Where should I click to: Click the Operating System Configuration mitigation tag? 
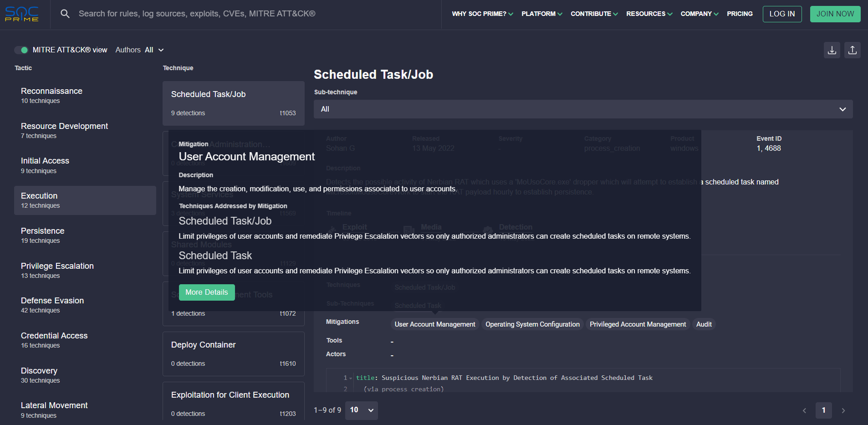[532, 324]
